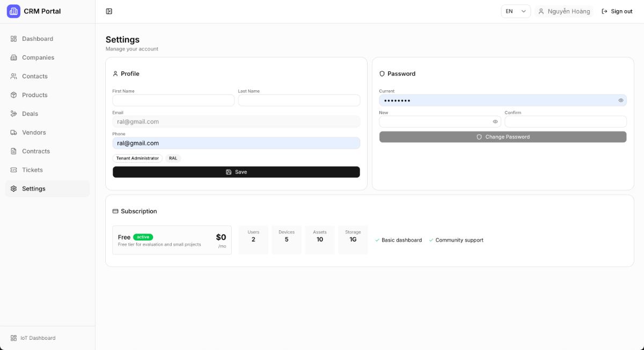Click the Confirm password field
The image size is (644, 350).
(566, 122)
